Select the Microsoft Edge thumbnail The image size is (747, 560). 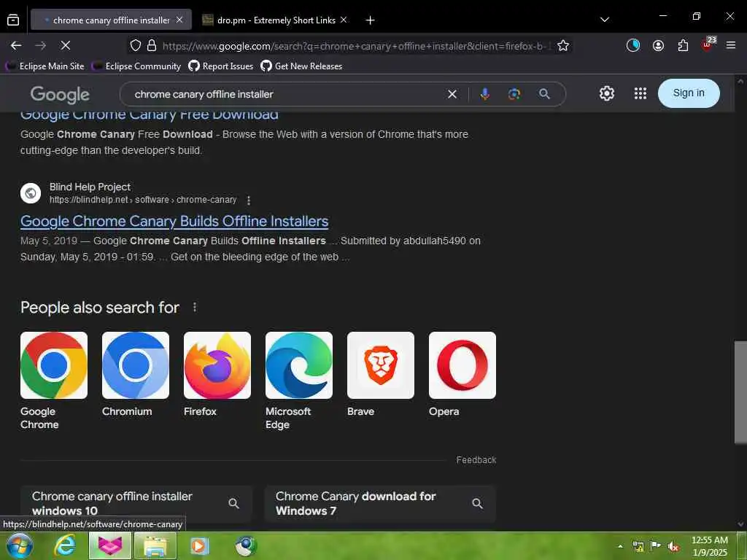click(299, 365)
